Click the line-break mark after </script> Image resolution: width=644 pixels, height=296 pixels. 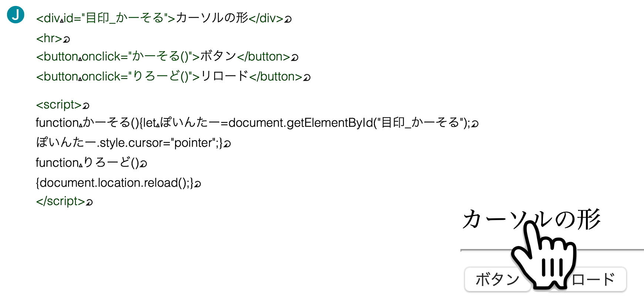tap(89, 202)
